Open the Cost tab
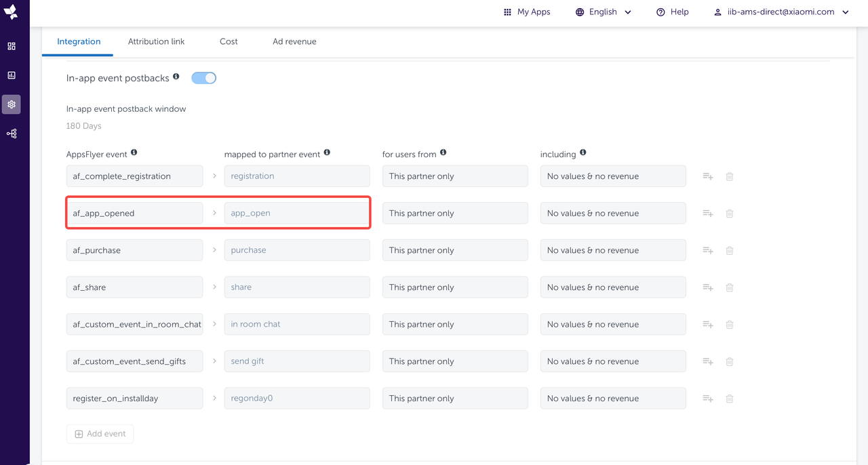This screenshot has height=465, width=868. [229, 41]
